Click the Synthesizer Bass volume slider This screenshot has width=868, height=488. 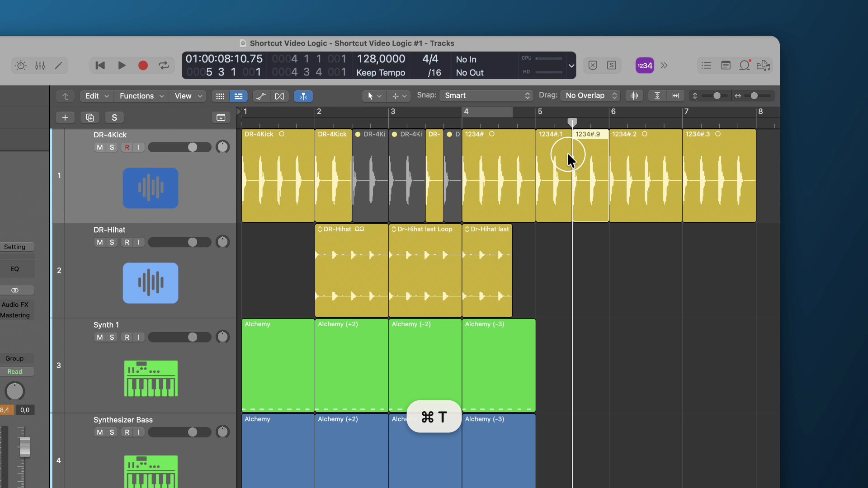point(179,432)
